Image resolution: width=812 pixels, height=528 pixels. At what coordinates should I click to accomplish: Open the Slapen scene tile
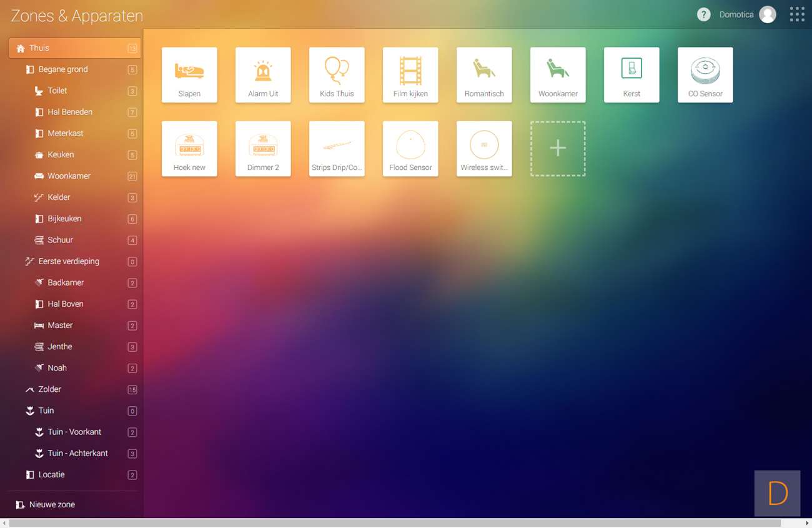coord(189,75)
